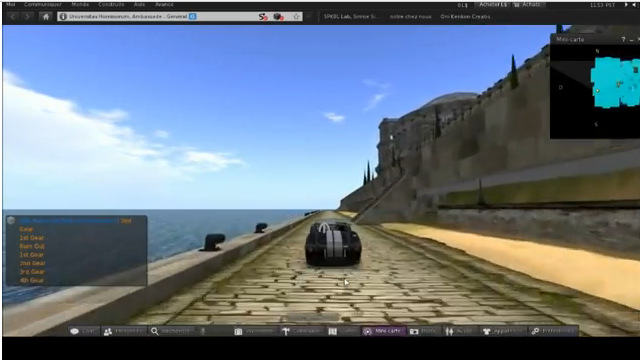Click the blue maturity badge in location bar
Screen dimensions: 640x360
193,16
